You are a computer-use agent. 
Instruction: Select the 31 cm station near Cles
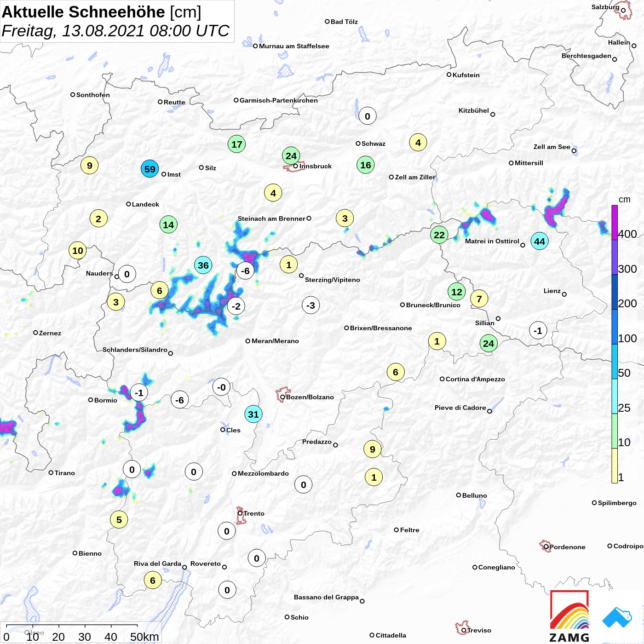(x=253, y=414)
